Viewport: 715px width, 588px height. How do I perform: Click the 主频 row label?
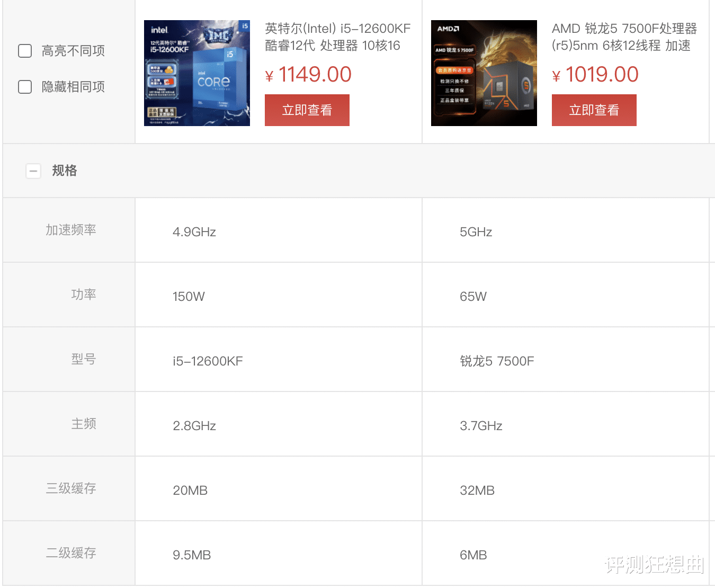[x=84, y=424]
